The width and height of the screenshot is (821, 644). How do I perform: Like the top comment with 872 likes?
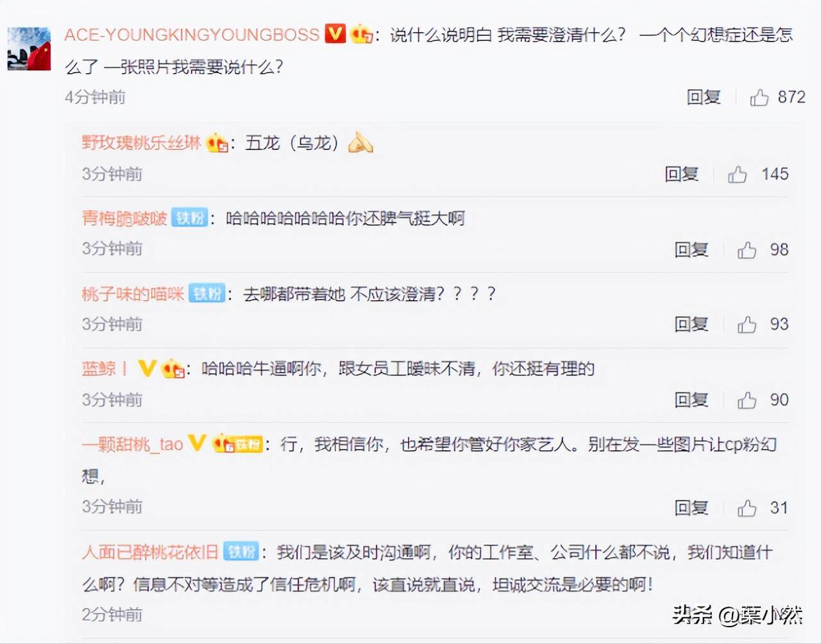coord(759,97)
